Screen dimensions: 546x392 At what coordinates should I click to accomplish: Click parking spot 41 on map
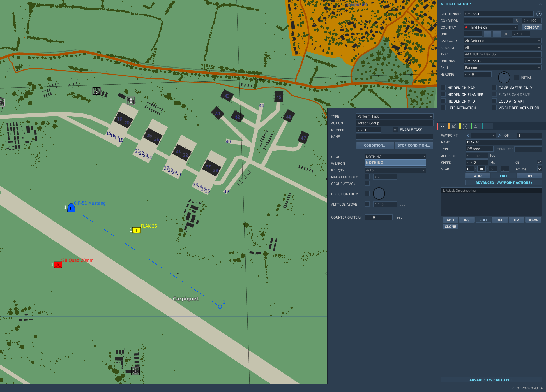[218, 113]
